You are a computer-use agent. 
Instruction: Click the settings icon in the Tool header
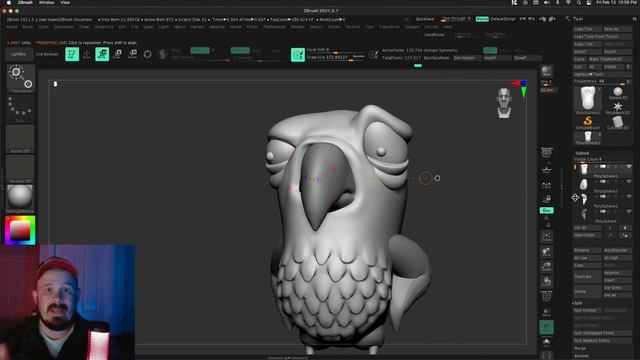pos(634,19)
